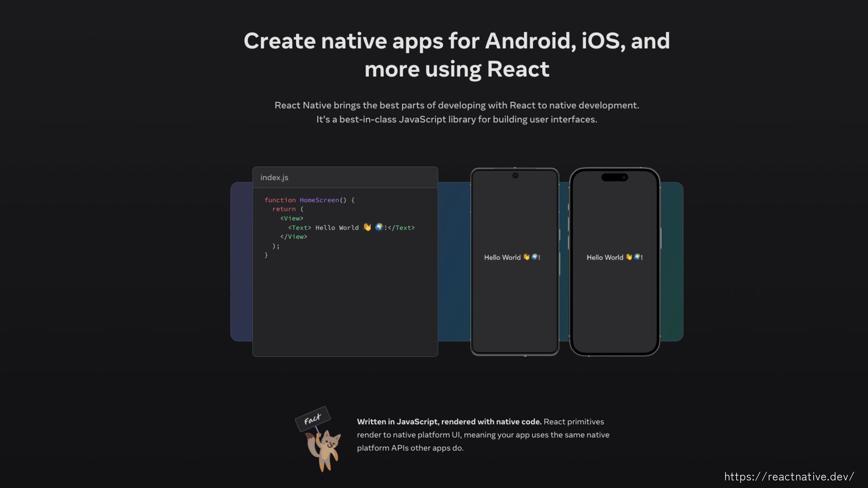Image resolution: width=868 pixels, height=488 pixels.
Task: Tap the Android phone's front camera dot
Action: pyautogui.click(x=515, y=175)
